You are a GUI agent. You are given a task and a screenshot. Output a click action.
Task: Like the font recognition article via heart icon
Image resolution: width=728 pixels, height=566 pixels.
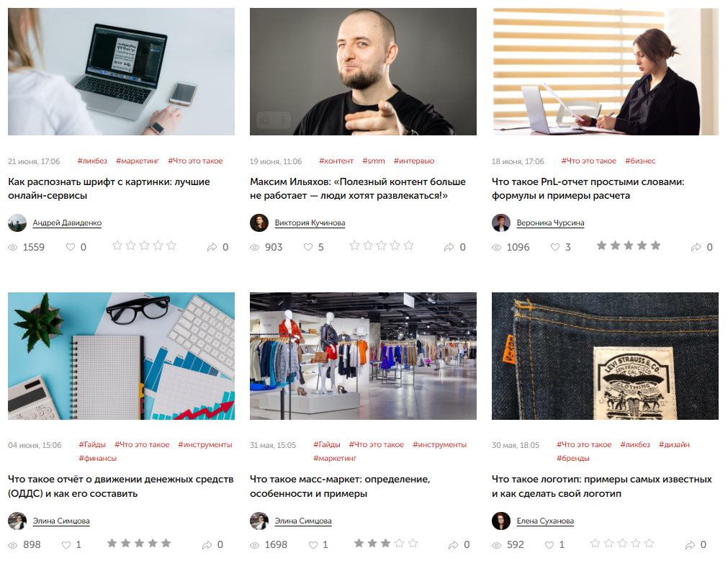(71, 247)
